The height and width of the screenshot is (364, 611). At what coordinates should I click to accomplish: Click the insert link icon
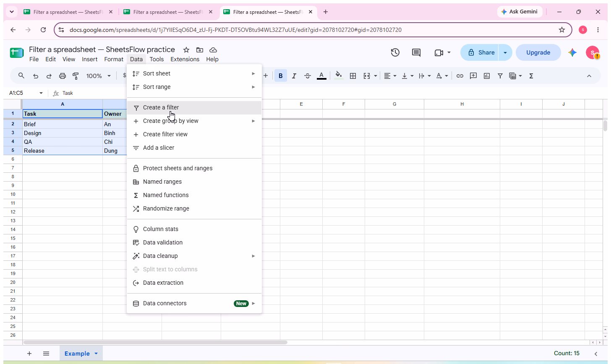(x=460, y=76)
